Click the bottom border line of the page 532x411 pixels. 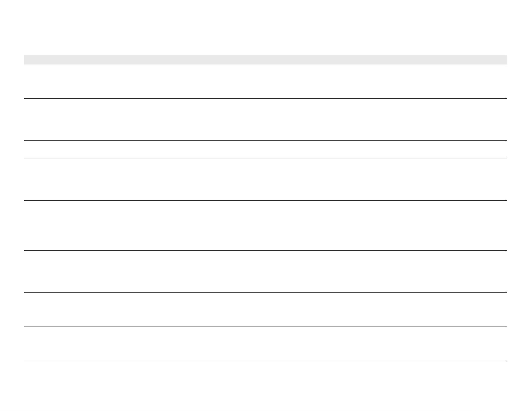(x=265, y=411)
